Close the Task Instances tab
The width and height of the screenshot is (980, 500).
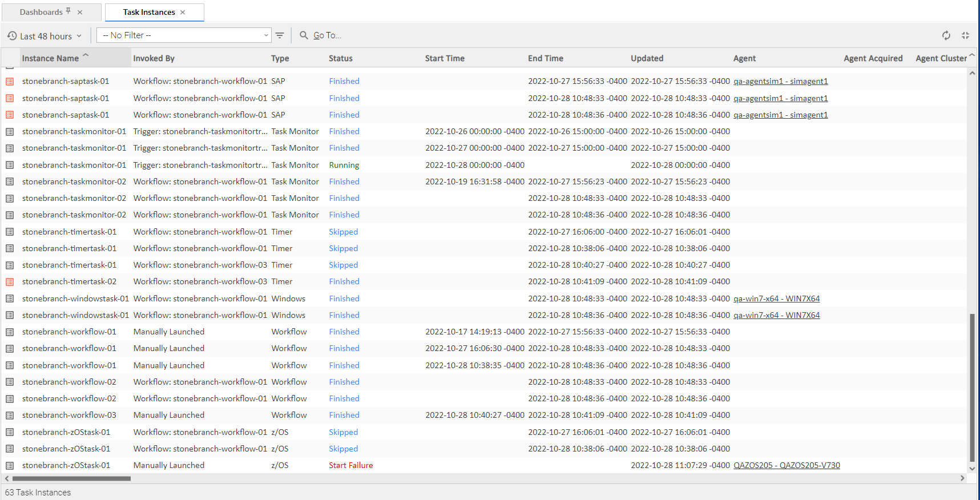(183, 12)
